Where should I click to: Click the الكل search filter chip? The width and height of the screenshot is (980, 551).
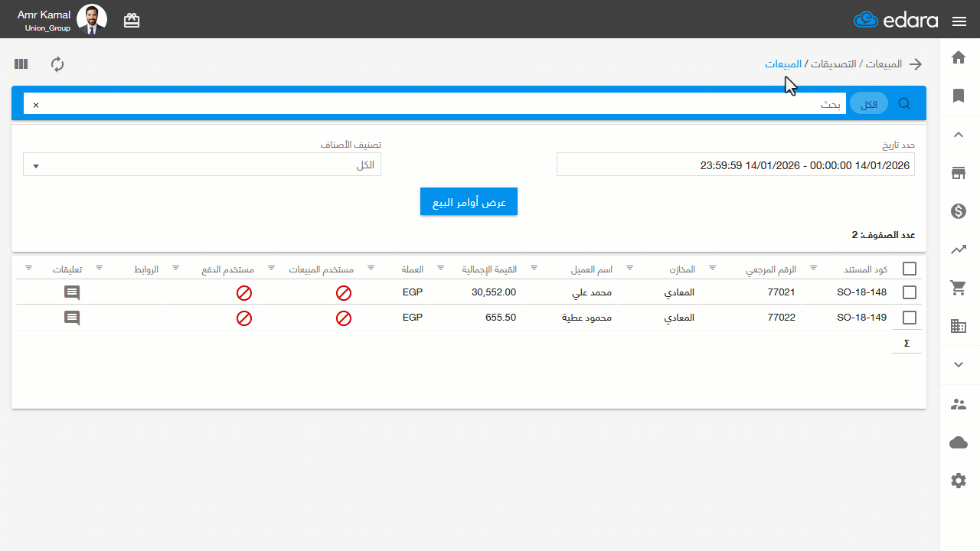pyautogui.click(x=869, y=104)
